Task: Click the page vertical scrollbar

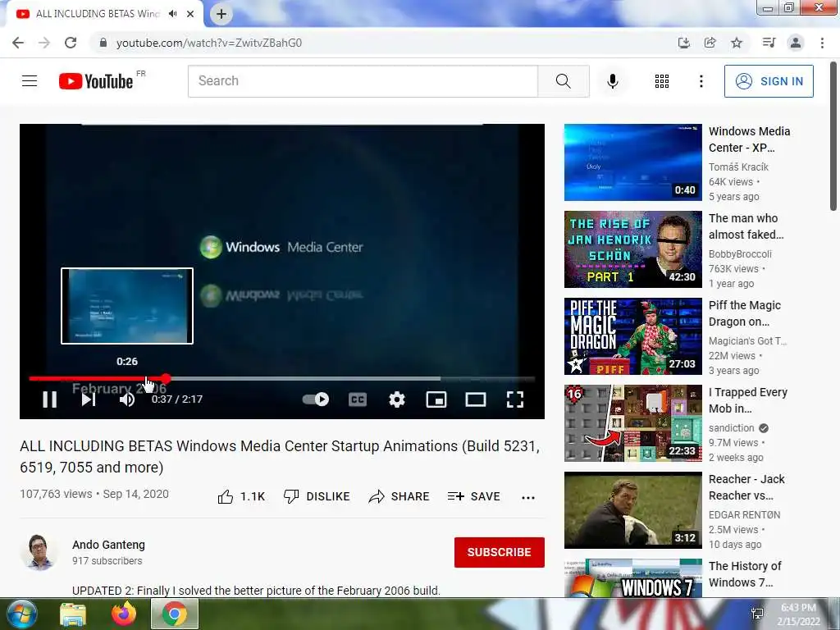Action: [x=833, y=137]
